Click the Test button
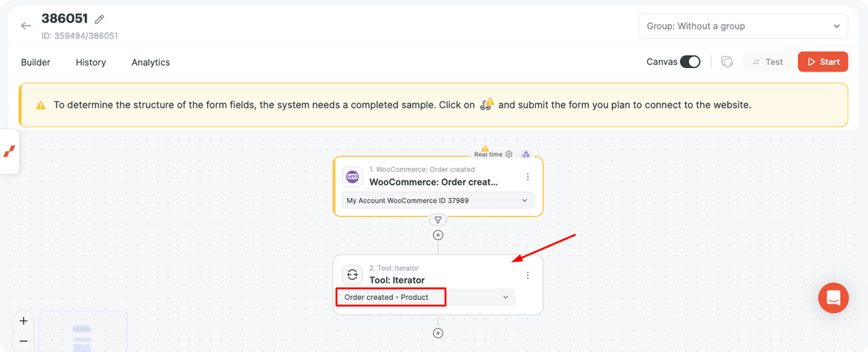The image size is (868, 352). (767, 62)
